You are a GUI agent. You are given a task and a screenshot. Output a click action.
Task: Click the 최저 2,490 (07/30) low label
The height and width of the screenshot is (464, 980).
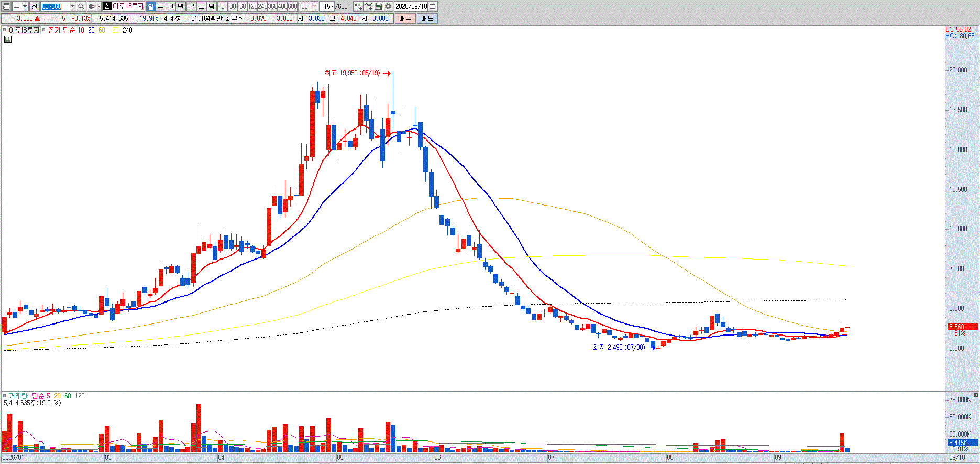[x=619, y=348]
